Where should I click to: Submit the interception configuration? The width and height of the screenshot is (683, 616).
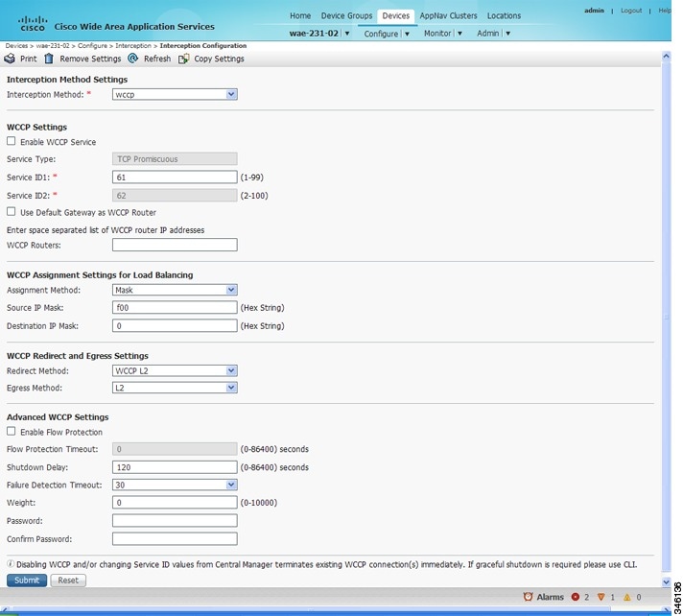click(x=27, y=580)
